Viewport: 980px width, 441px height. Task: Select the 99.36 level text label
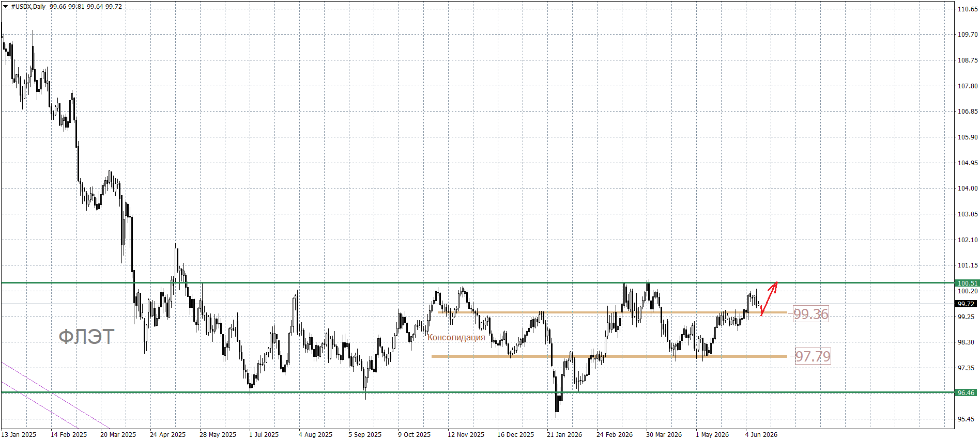(x=811, y=314)
